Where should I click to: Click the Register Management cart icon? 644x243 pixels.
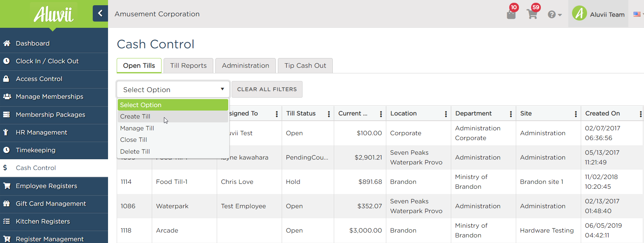coord(7,239)
